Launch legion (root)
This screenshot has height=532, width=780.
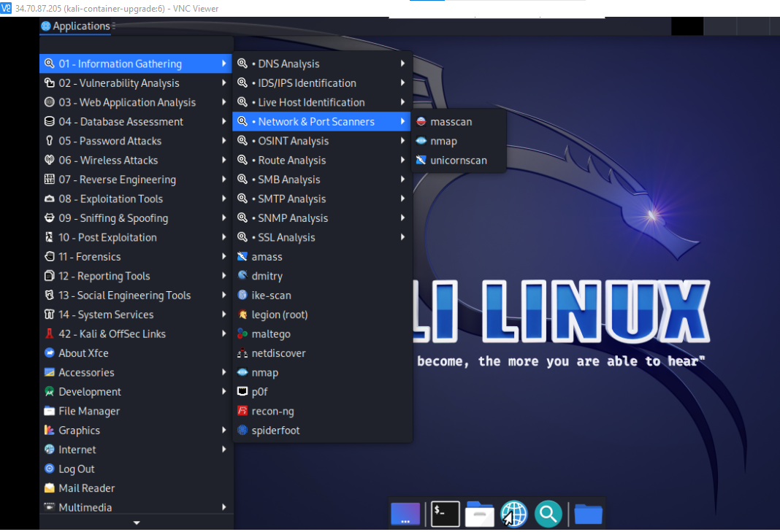click(x=322, y=315)
